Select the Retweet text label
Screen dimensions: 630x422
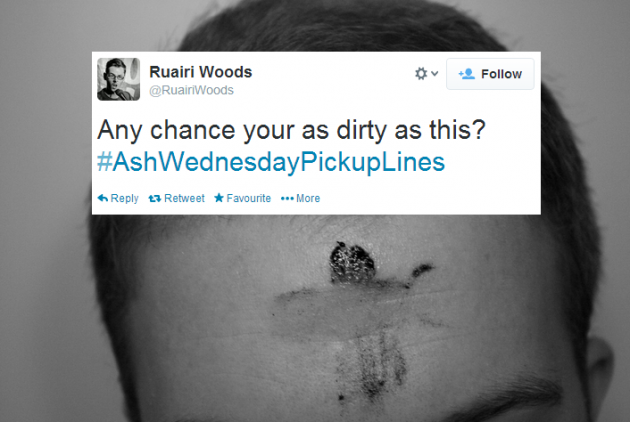tap(184, 198)
